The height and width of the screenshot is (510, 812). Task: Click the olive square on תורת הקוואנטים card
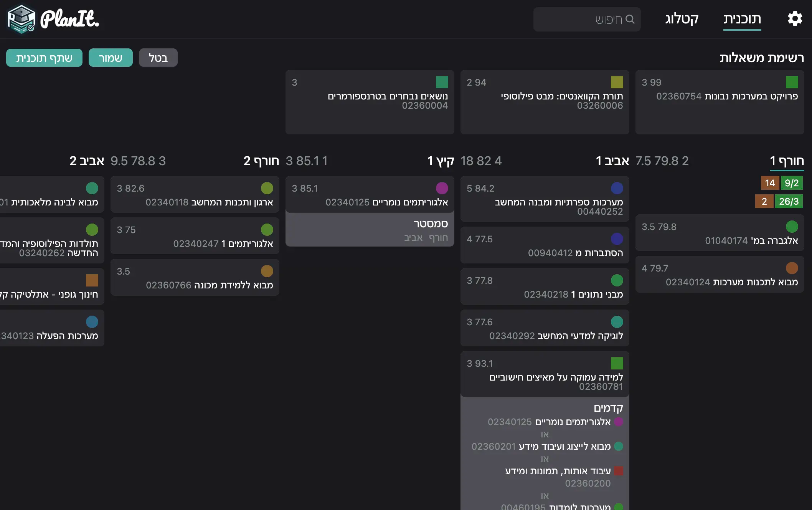pyautogui.click(x=617, y=82)
